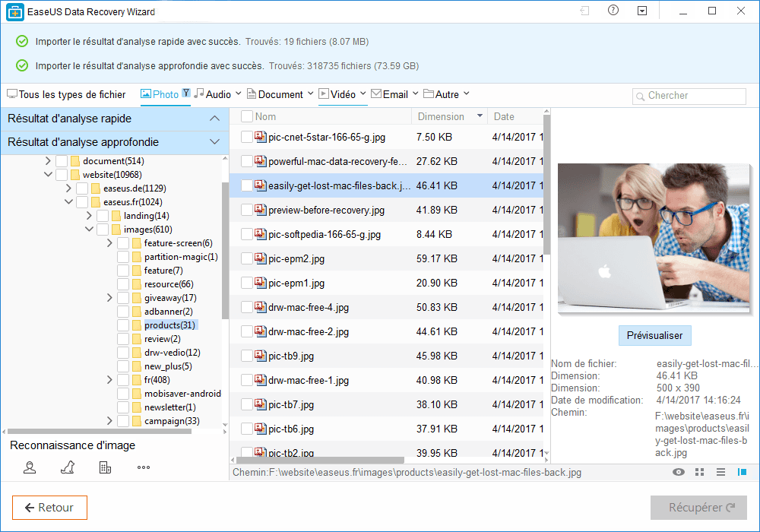Expand the Résultat d'analyse approfondie section

215,142
